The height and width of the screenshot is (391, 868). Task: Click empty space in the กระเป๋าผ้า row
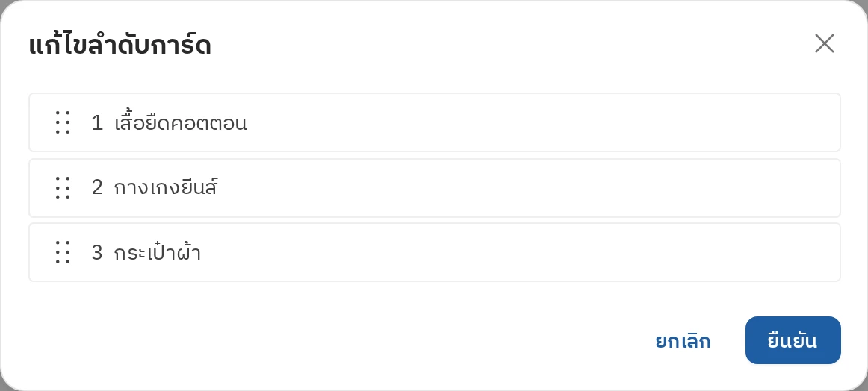(521, 252)
